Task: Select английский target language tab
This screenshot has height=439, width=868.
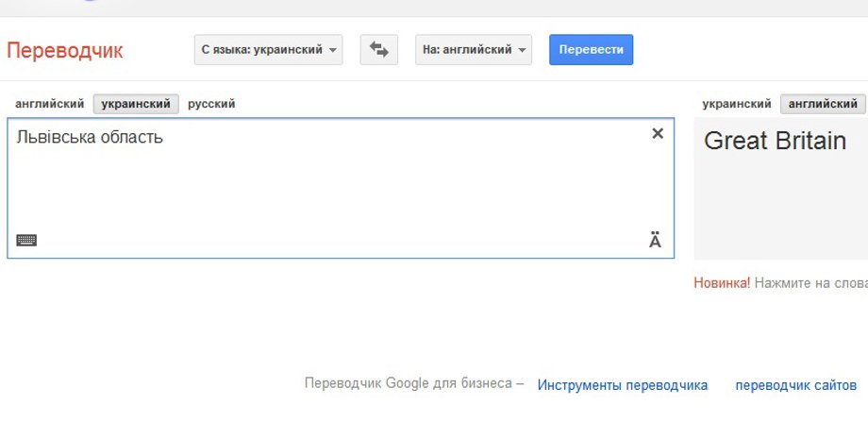Action: tap(823, 104)
